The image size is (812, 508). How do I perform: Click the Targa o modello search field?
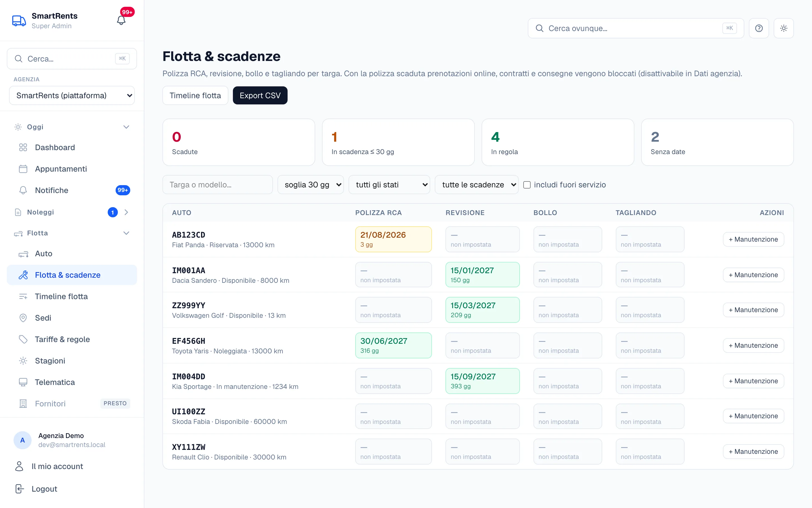[217, 185]
